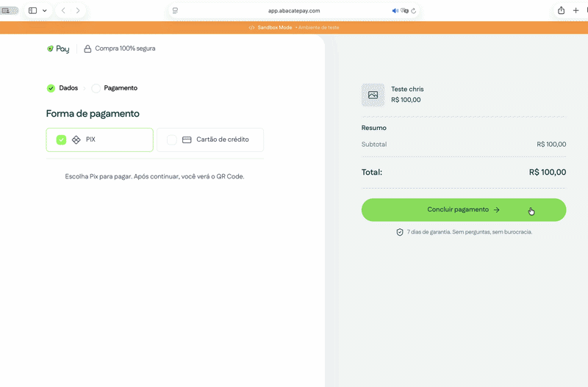Click the app.abacatepay.com address field

click(293, 11)
